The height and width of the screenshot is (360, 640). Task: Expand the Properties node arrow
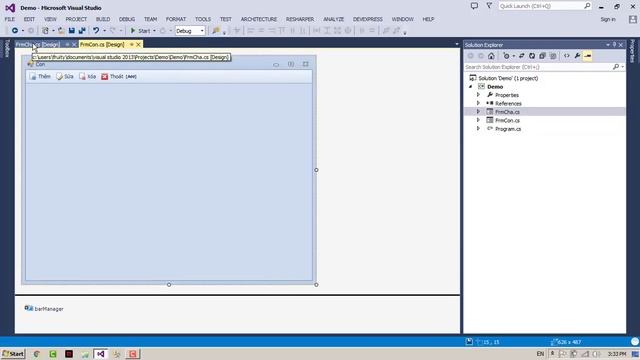tap(478, 95)
